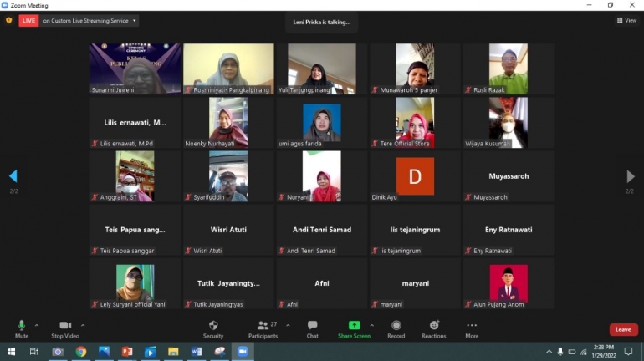Open the Participants panel

coord(263,327)
